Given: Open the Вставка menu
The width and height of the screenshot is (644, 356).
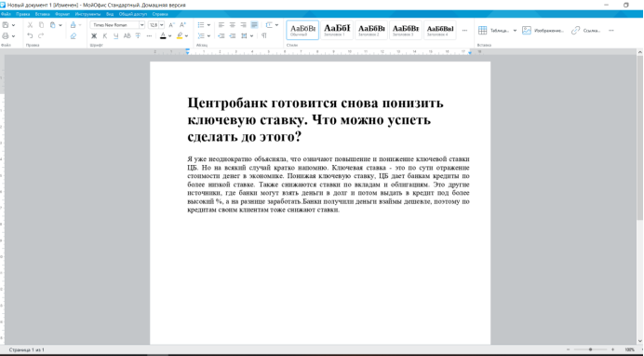Looking at the screenshot, I should point(43,14).
